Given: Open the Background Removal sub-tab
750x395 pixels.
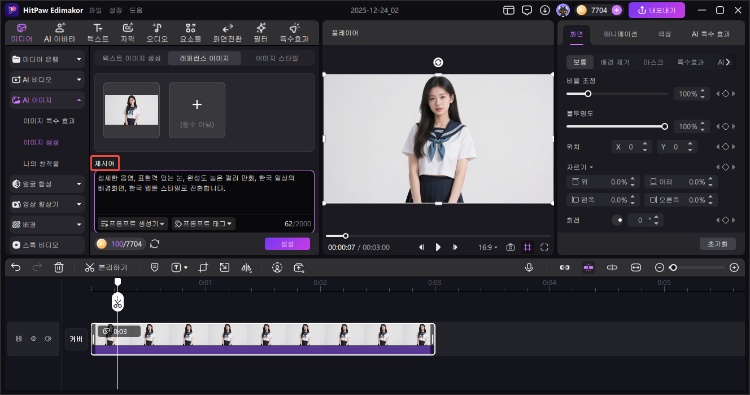Looking at the screenshot, I should [615, 62].
